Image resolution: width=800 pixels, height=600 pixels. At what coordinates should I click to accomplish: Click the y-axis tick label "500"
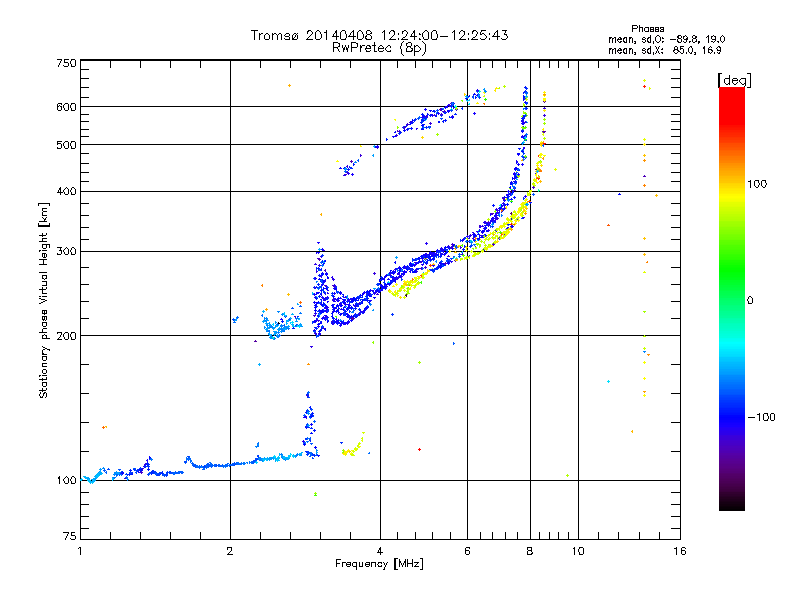click(x=66, y=145)
